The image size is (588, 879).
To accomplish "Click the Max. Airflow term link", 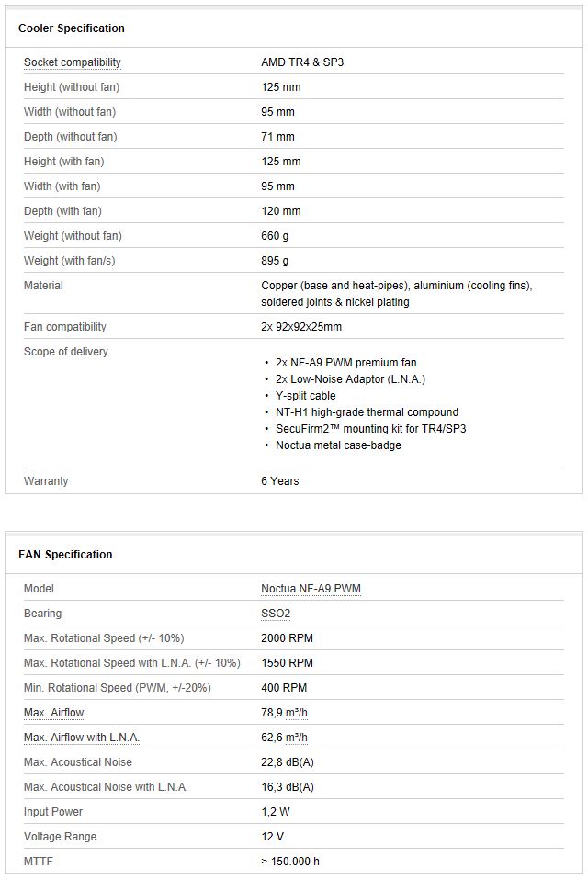I will (53, 713).
